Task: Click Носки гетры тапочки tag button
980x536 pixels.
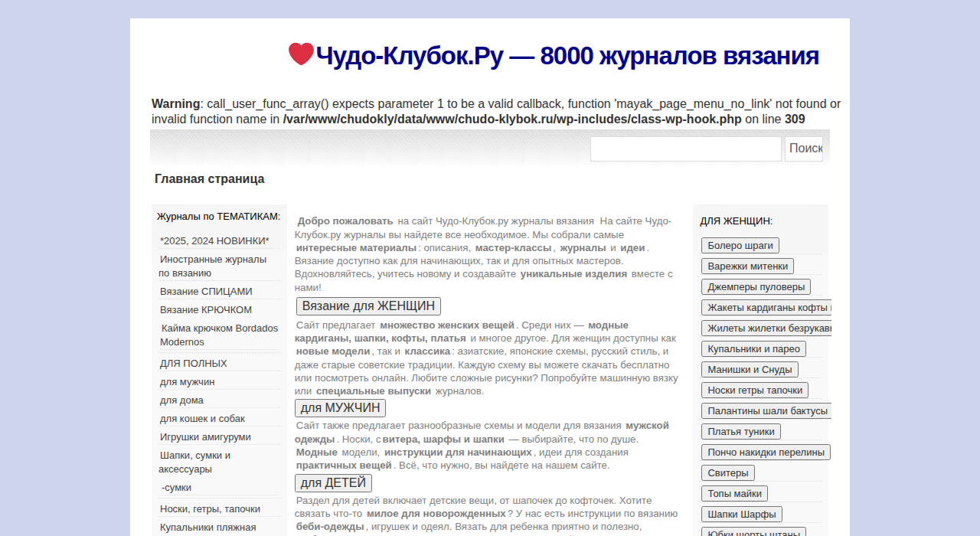Action: pyautogui.click(x=755, y=390)
